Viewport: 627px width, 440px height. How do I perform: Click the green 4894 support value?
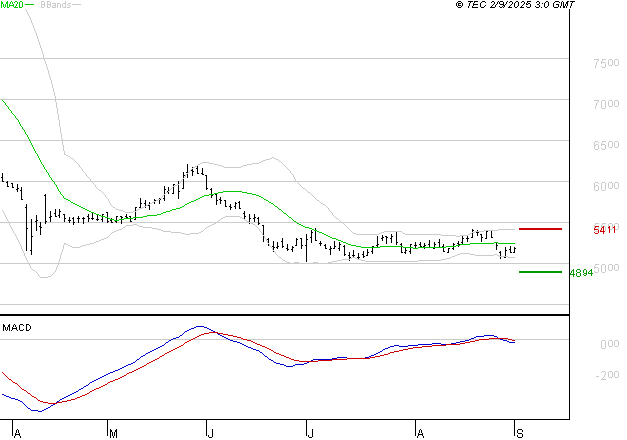point(581,272)
